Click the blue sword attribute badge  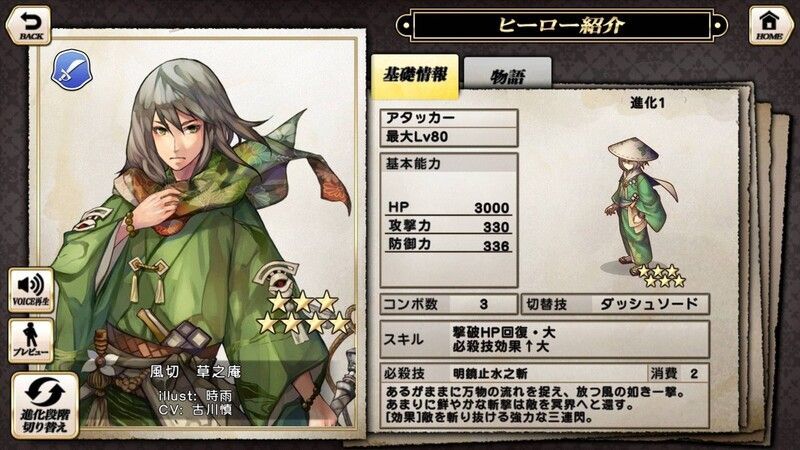[72, 70]
